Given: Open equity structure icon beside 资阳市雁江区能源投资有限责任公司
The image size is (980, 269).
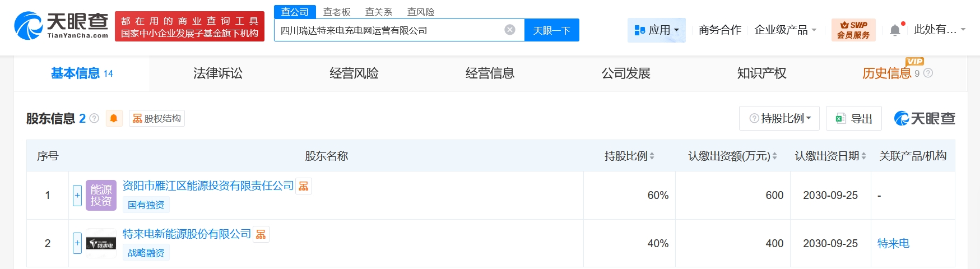Looking at the screenshot, I should [x=304, y=186].
